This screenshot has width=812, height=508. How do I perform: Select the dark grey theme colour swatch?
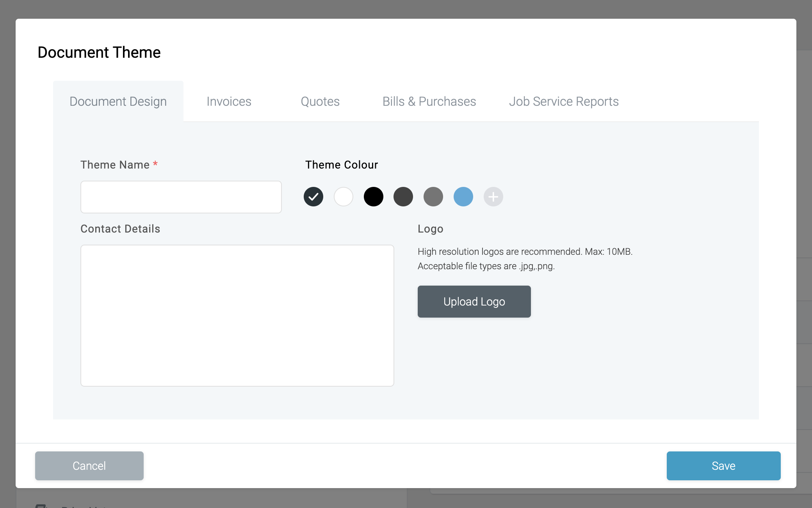(403, 197)
